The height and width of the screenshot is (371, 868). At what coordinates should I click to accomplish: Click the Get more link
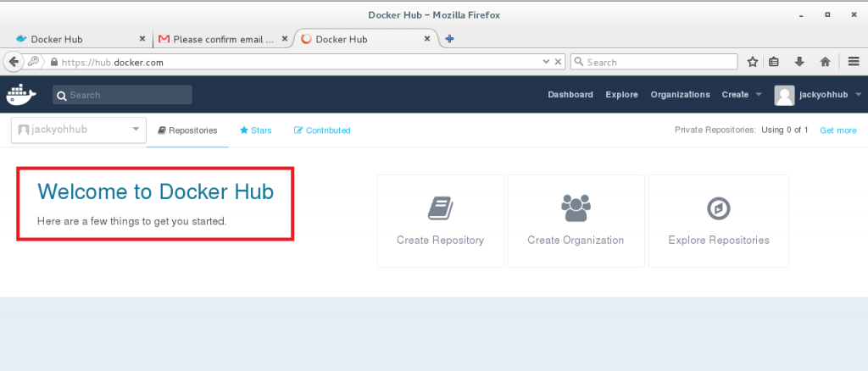(838, 130)
